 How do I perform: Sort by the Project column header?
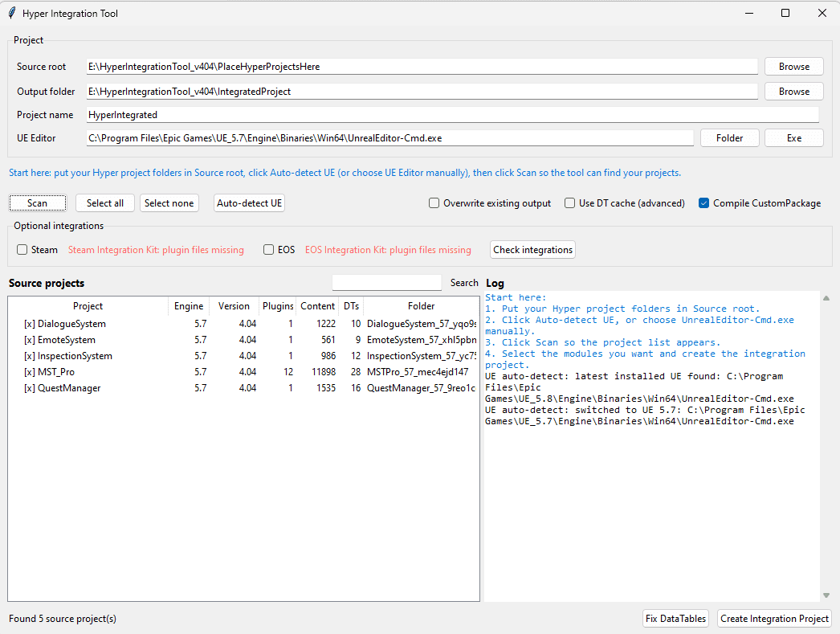pos(88,306)
